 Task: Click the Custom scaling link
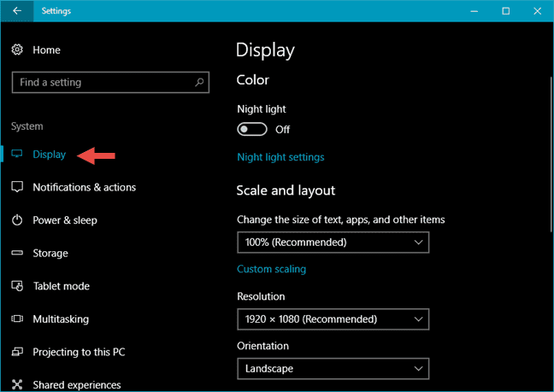coord(271,269)
